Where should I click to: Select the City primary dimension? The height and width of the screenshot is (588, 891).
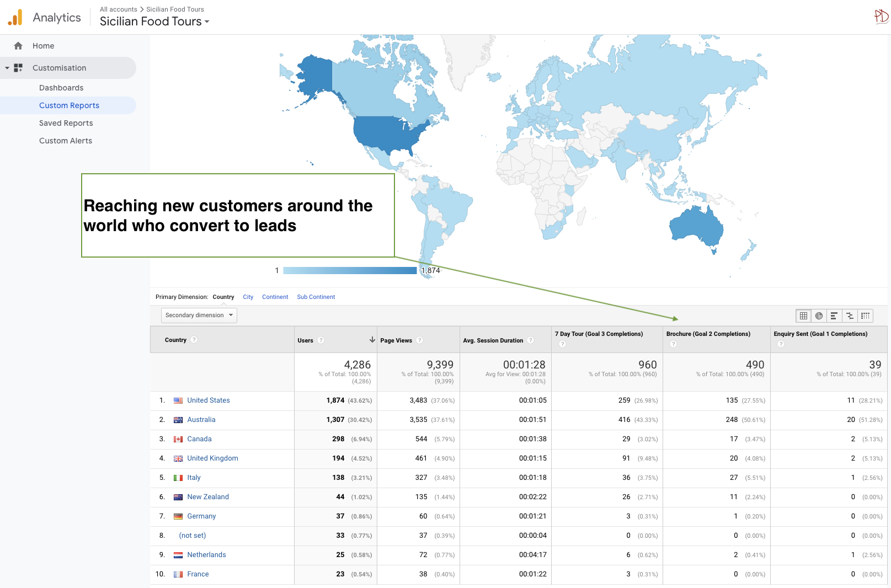[x=248, y=297]
